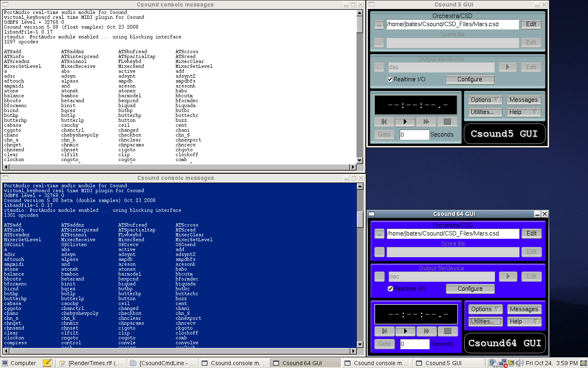Toggle Realtime I/O checkbox in Csound 64 GUI
Viewport: 588px width, 368px height.
[390, 289]
